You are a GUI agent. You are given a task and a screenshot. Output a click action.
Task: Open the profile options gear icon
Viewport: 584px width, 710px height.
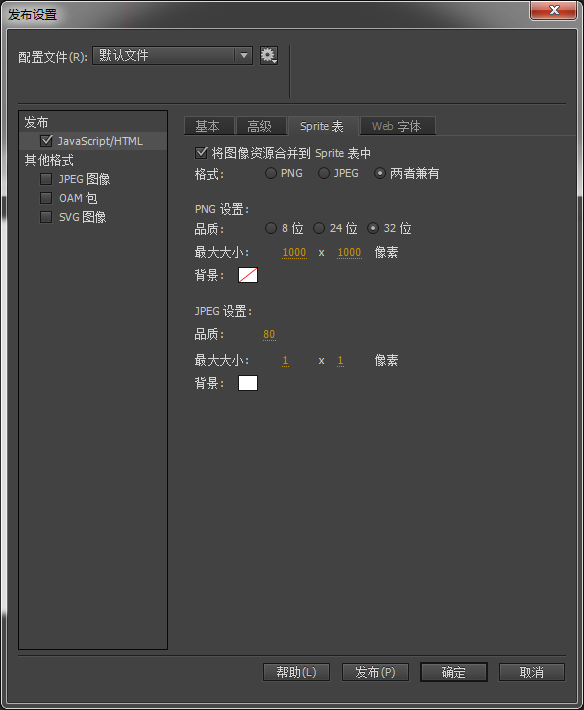tap(268, 56)
